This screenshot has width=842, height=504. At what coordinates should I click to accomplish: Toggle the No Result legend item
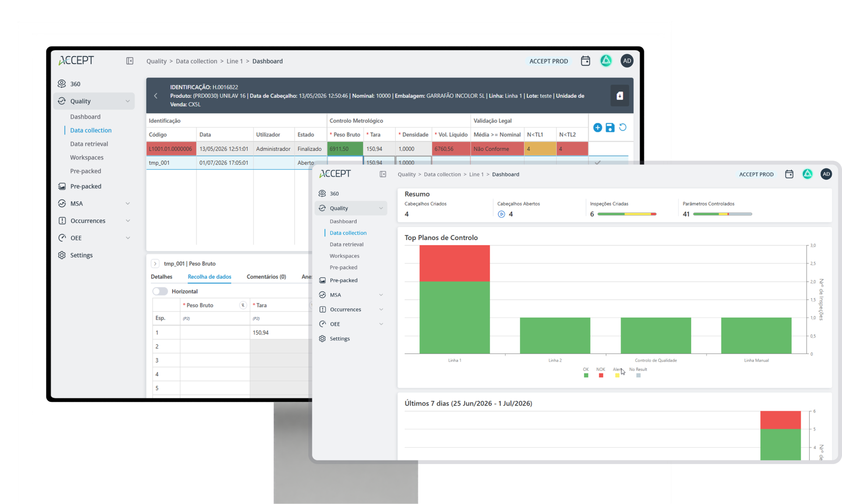(x=638, y=373)
